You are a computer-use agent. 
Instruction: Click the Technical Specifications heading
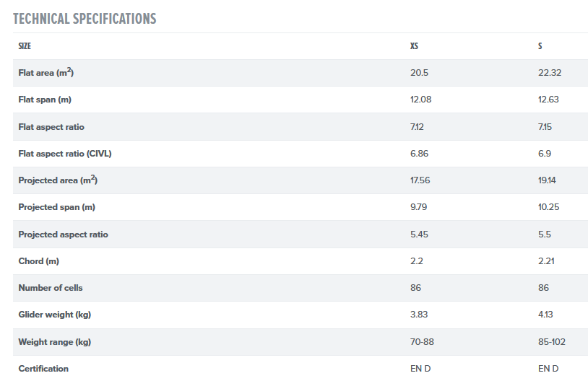pos(85,18)
